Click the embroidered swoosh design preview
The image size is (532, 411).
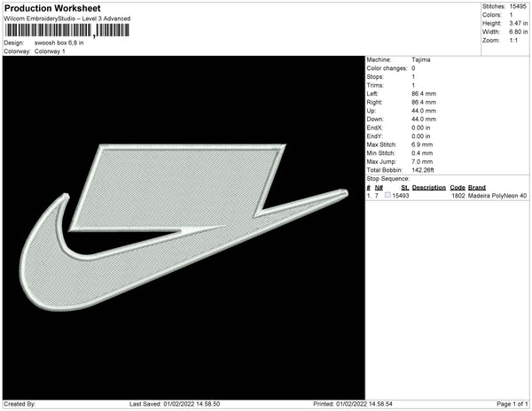coord(184,228)
